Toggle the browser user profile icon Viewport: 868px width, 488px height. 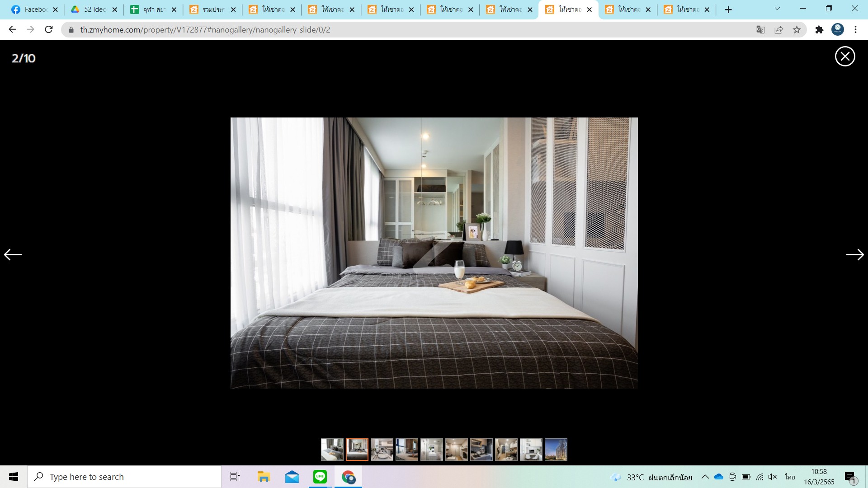tap(838, 29)
